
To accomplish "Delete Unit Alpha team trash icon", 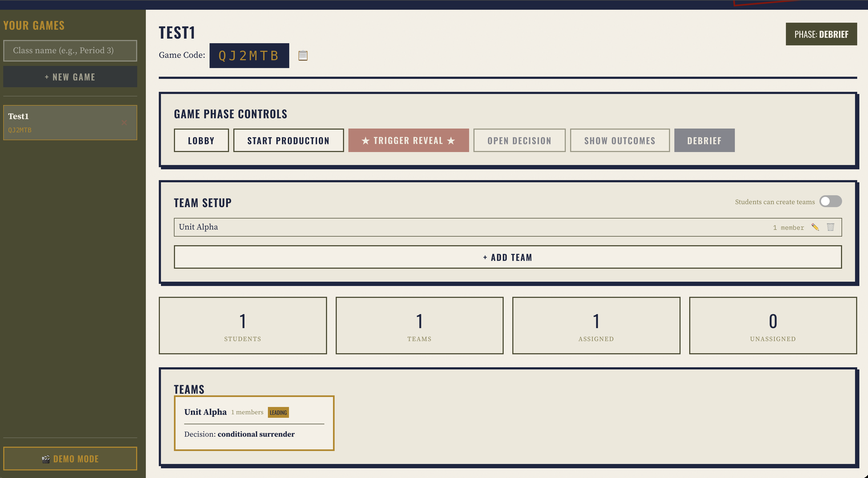I will pyautogui.click(x=831, y=227).
